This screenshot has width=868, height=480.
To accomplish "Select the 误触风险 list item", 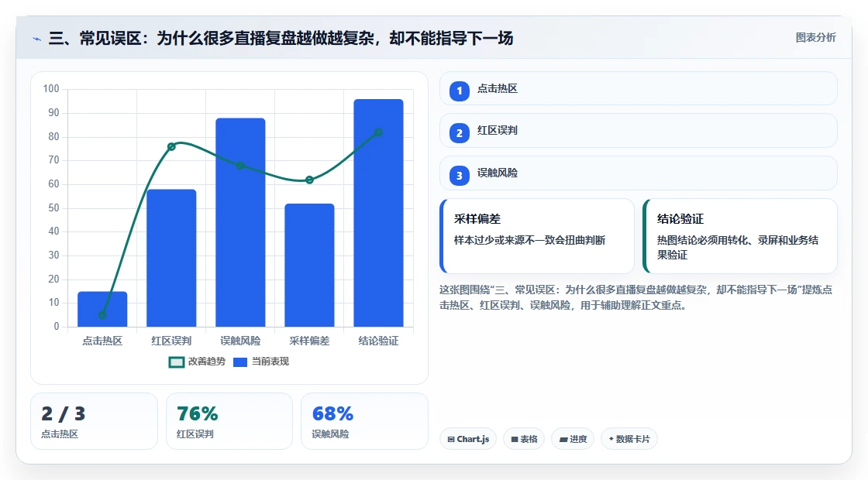I will coord(638,173).
